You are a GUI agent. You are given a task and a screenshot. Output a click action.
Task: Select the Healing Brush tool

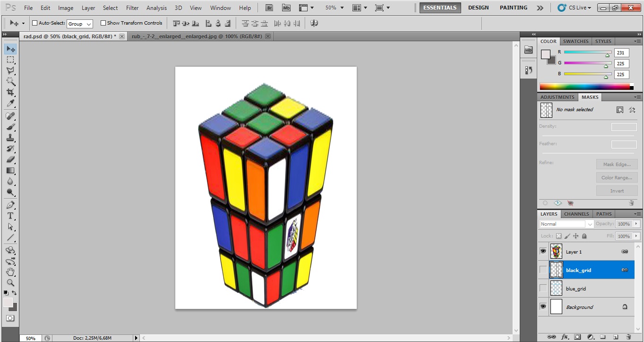coord(10,116)
